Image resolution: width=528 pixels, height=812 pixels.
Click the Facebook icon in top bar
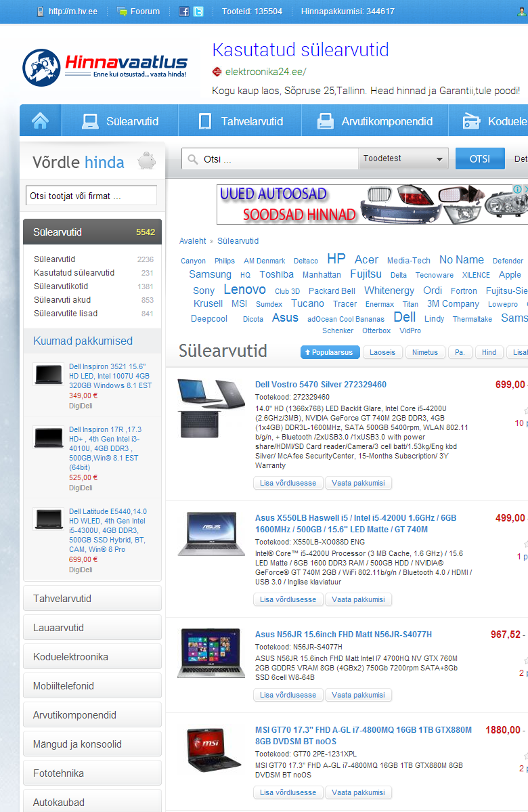point(183,12)
